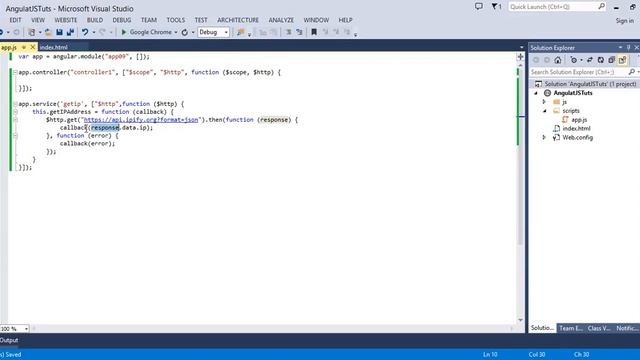
Task: Click the Pending Changes Filter icon
Action: point(573,60)
